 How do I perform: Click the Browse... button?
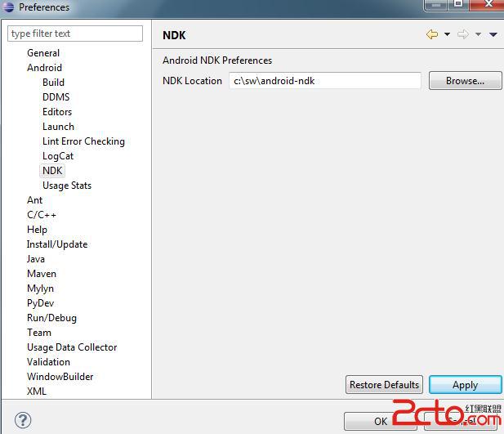coord(465,81)
